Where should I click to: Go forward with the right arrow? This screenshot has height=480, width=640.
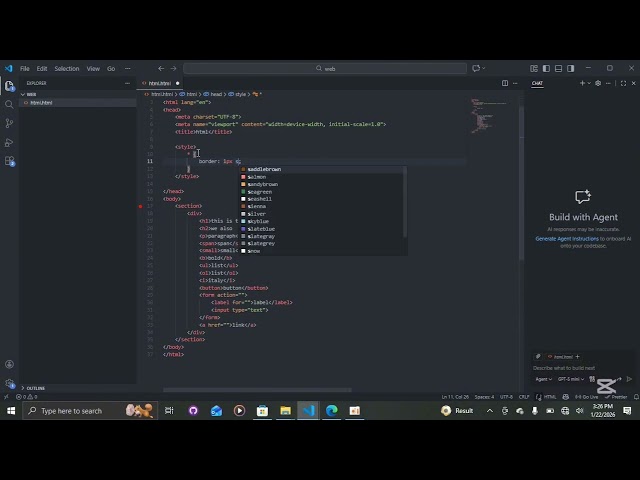[x=173, y=69]
